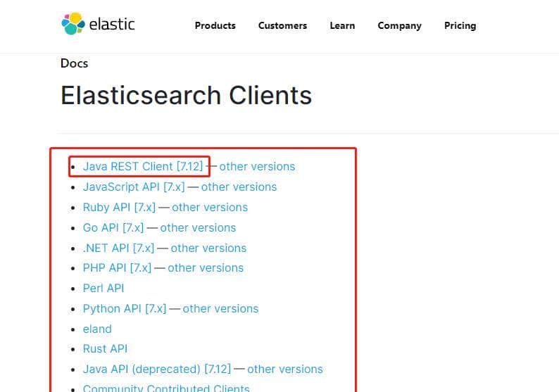Click the Elastic logo icon
Screen dimensions: 559x392
coord(73,25)
